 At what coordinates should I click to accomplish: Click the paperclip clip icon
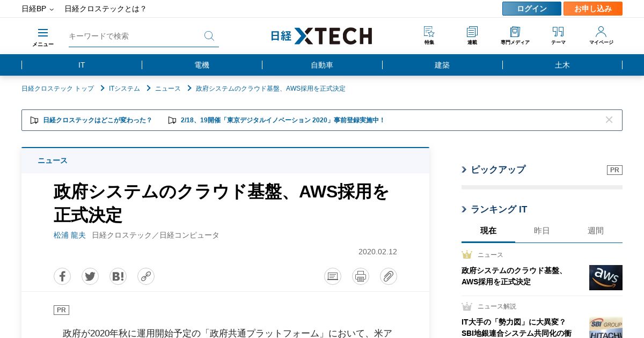coord(389,276)
